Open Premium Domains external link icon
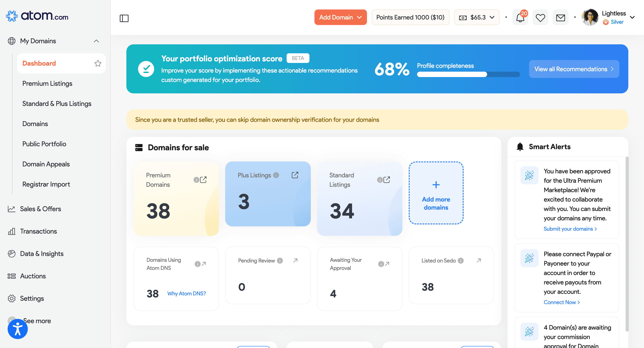 (203, 180)
